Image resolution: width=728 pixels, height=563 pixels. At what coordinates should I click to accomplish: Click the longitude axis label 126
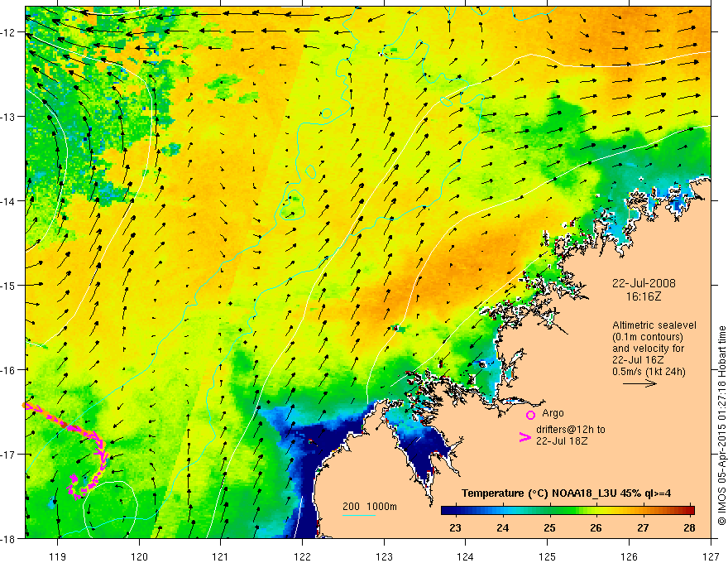tap(629, 556)
